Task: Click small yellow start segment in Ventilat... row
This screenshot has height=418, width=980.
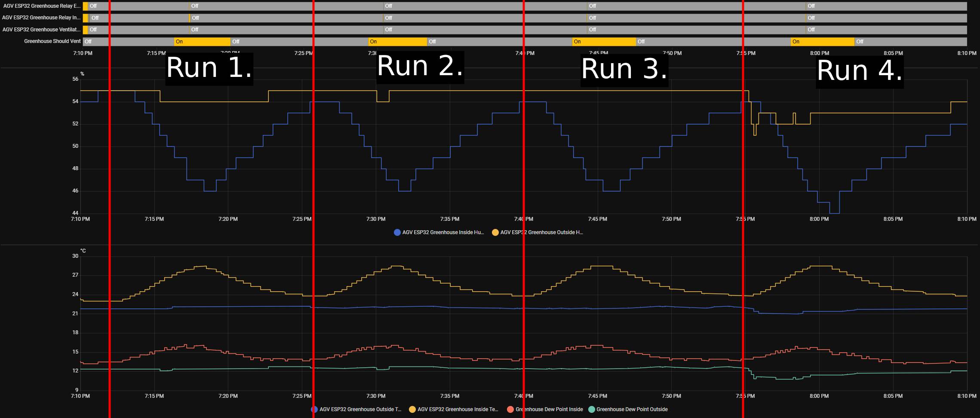Action: tap(85, 30)
